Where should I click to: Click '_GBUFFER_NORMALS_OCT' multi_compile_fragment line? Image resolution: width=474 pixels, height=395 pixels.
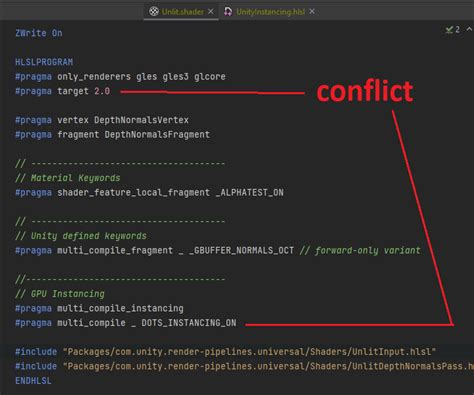155,250
